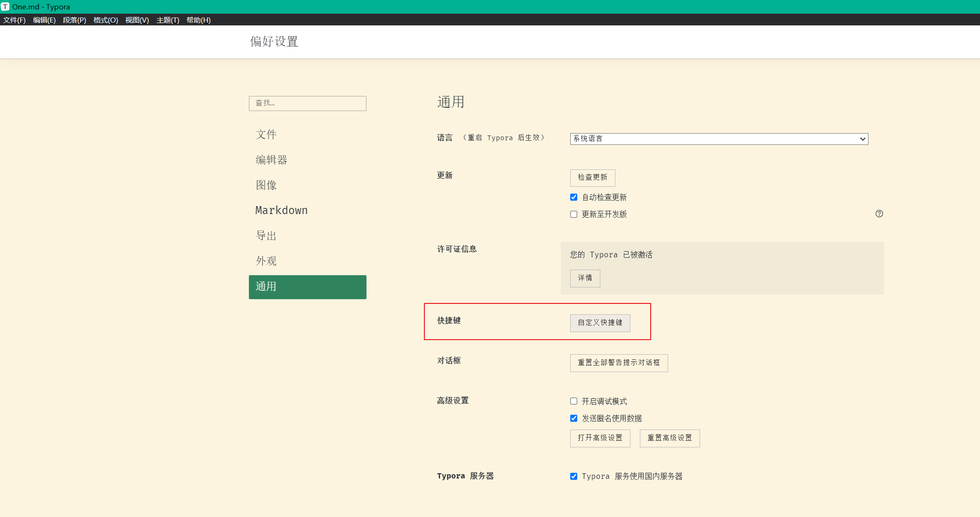980x517 pixels.
Task: Click the 自定义快捷键 button
Action: pos(600,323)
